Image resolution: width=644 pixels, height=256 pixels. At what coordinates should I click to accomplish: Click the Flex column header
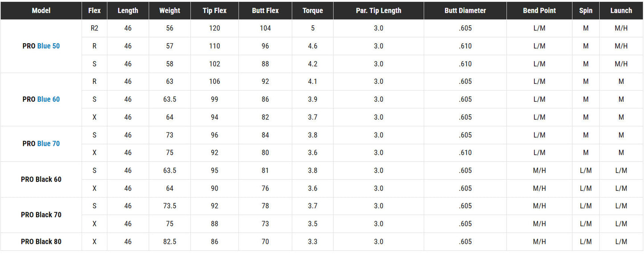94,10
